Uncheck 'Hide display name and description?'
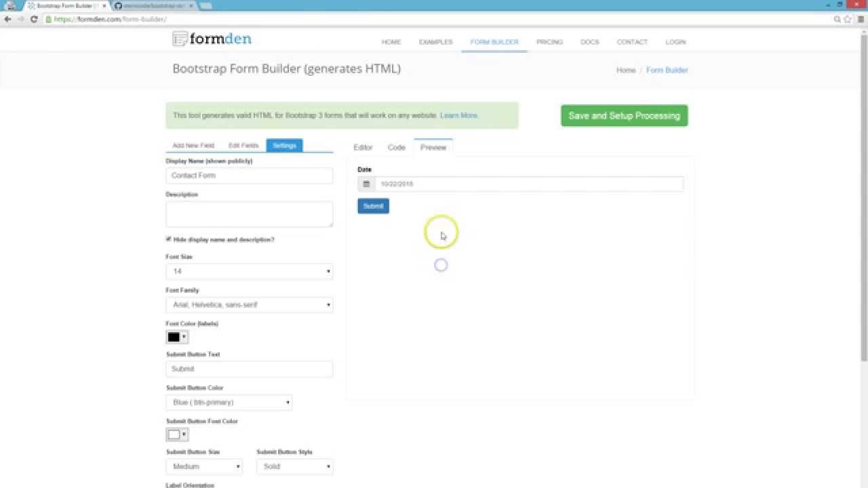This screenshot has height=488, width=868. pyautogui.click(x=168, y=239)
